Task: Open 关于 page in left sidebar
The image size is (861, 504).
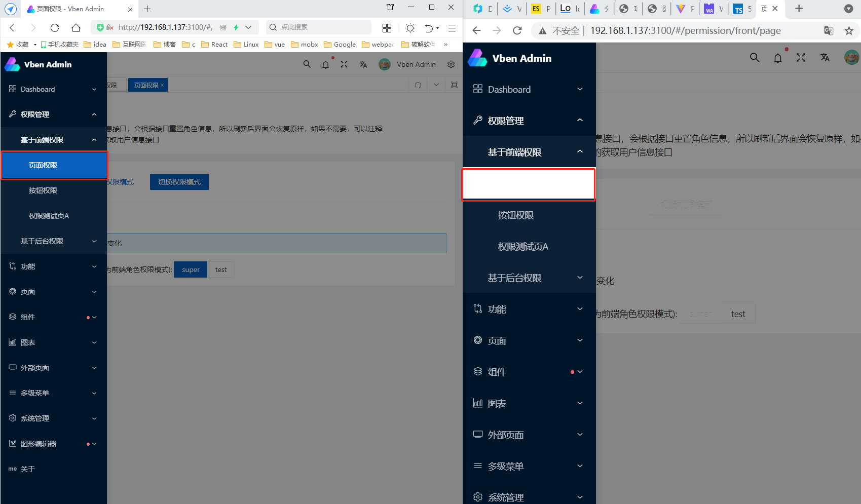Action: click(53, 469)
